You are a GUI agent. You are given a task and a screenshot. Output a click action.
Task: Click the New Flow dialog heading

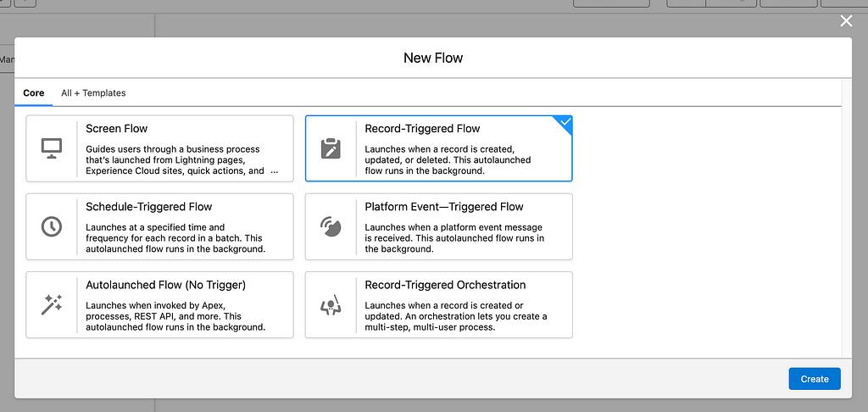(x=433, y=58)
